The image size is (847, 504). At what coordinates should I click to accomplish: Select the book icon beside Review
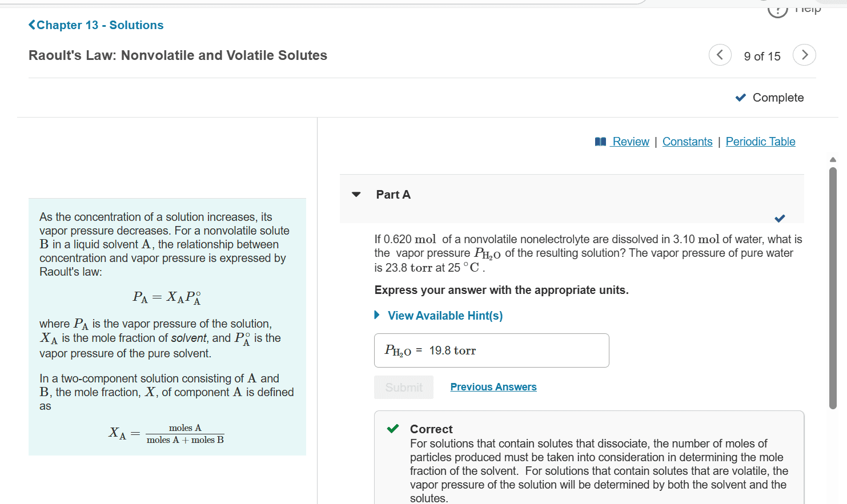(x=601, y=141)
